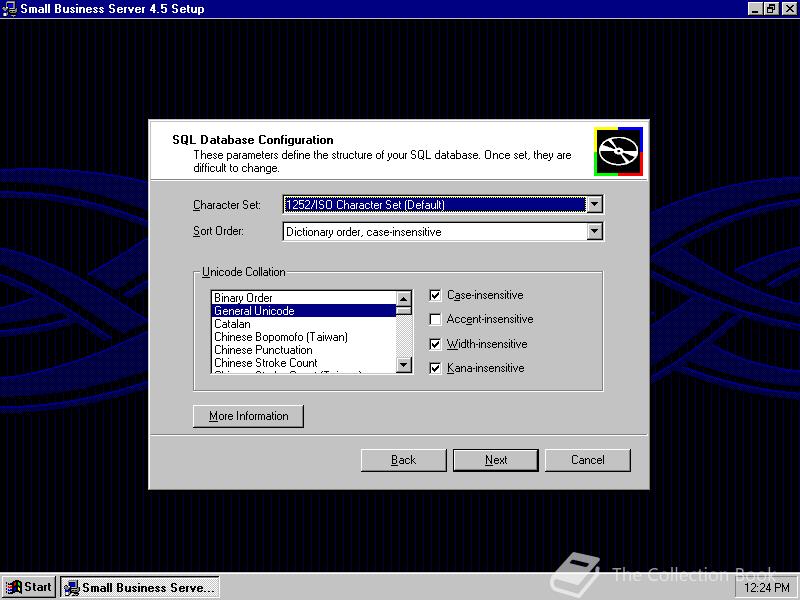The width and height of the screenshot is (800, 600).
Task: Click Small Business Server taskbar button
Action: click(140, 587)
